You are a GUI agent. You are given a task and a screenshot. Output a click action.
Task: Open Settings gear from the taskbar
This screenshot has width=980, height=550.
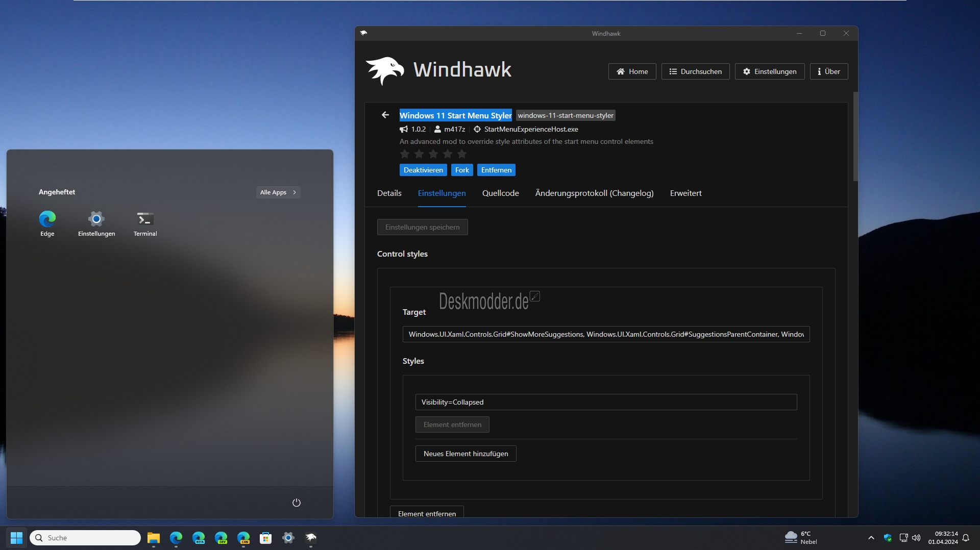click(288, 538)
